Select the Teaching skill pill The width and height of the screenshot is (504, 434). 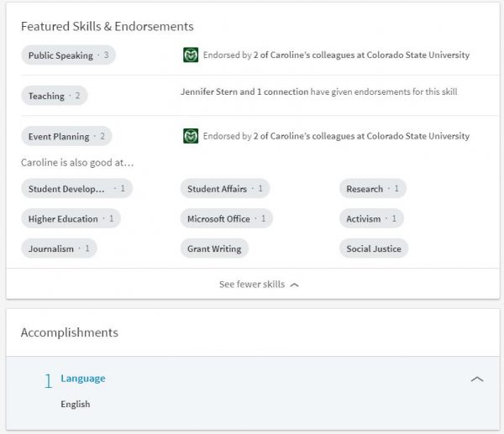pos(54,96)
